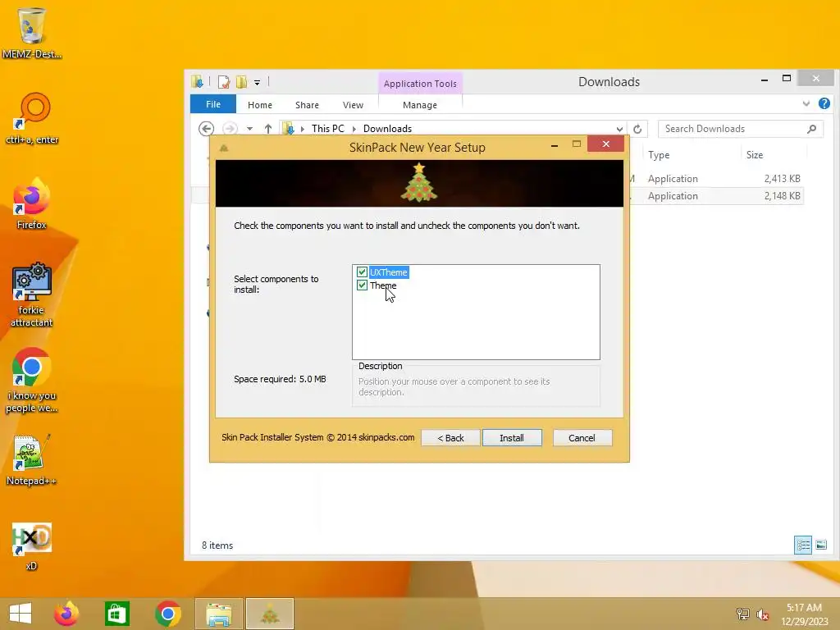840x630 pixels.
Task: Expand the arrow between This PC and Downloads
Action: click(354, 129)
